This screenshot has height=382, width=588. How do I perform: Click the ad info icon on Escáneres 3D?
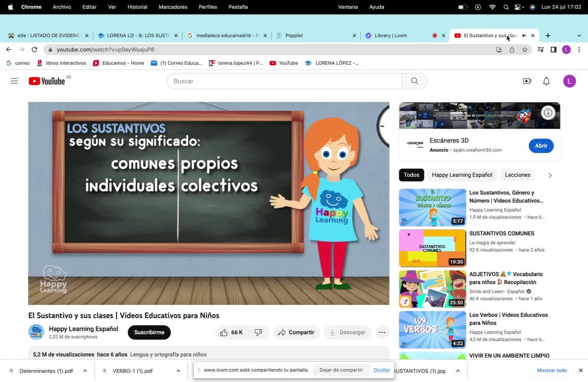point(548,113)
